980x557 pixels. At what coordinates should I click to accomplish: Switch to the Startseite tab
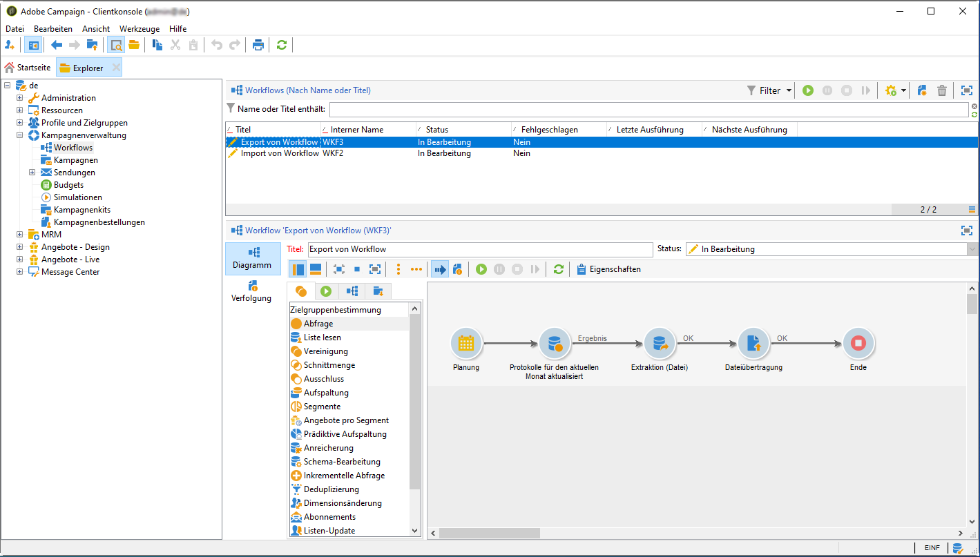[28, 68]
